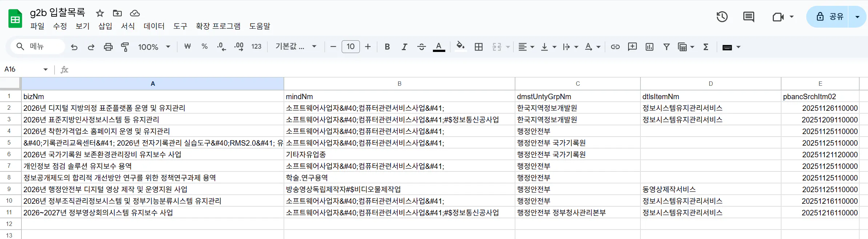This screenshot has width=868, height=239.
Task: Create a filter with the funnel icon
Action: [x=667, y=47]
